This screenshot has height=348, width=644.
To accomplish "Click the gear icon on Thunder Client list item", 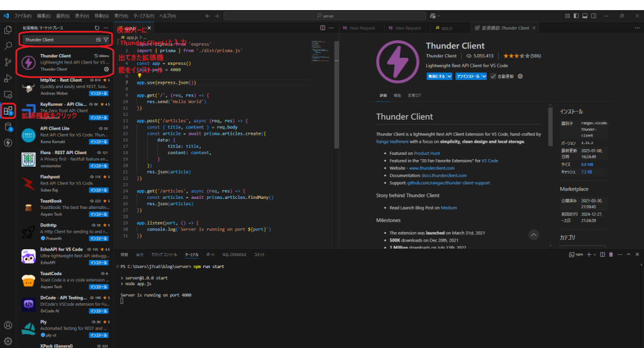I will (x=106, y=69).
